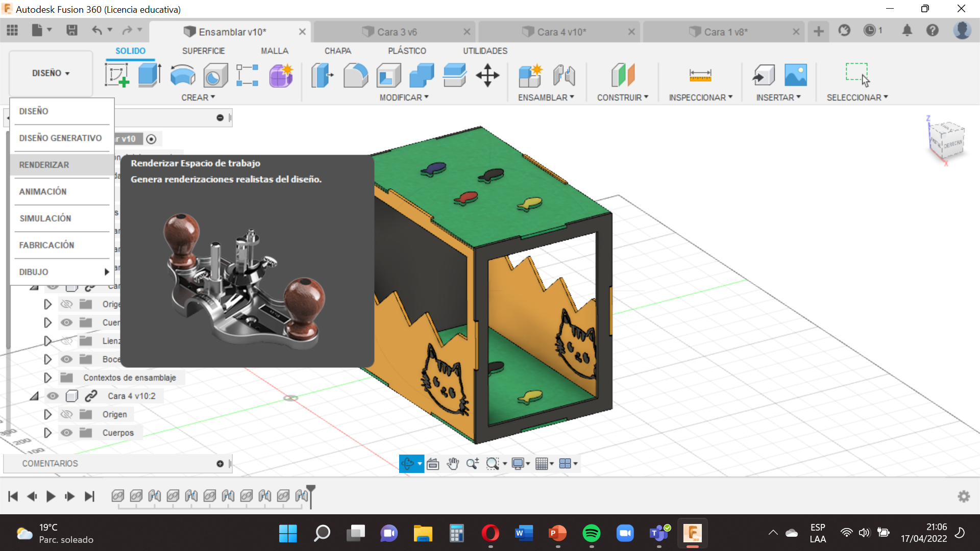
Task: Toggle visibility for Cara 4 v10:2
Action: [53, 395]
